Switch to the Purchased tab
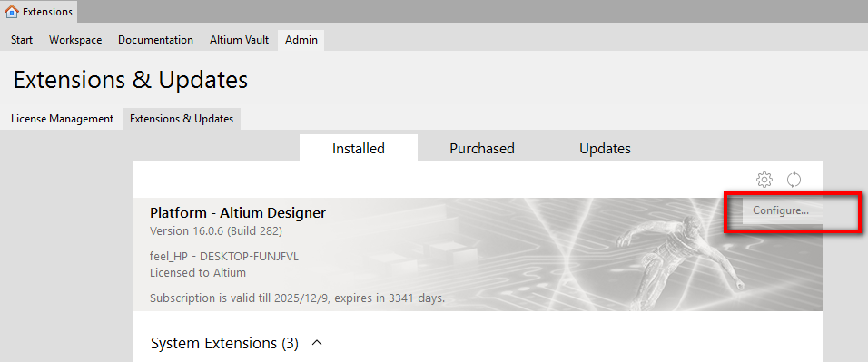The height and width of the screenshot is (362, 868). (x=481, y=148)
